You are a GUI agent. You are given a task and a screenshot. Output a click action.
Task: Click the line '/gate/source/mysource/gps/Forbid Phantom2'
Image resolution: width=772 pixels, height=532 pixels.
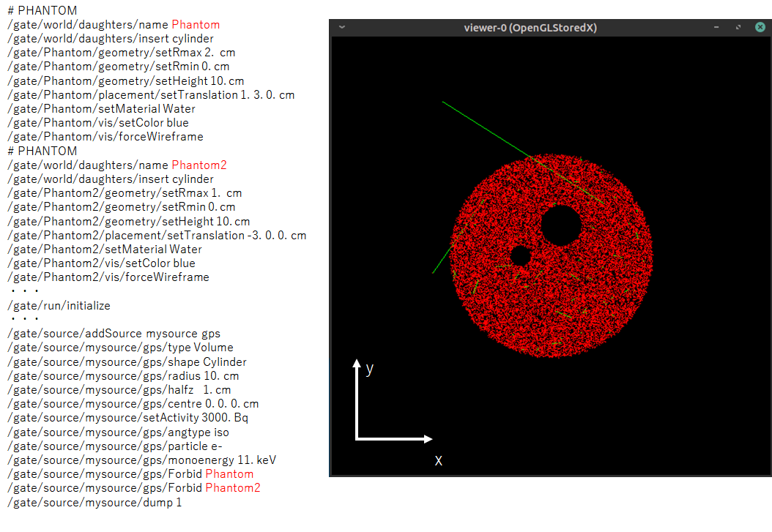pos(134,488)
